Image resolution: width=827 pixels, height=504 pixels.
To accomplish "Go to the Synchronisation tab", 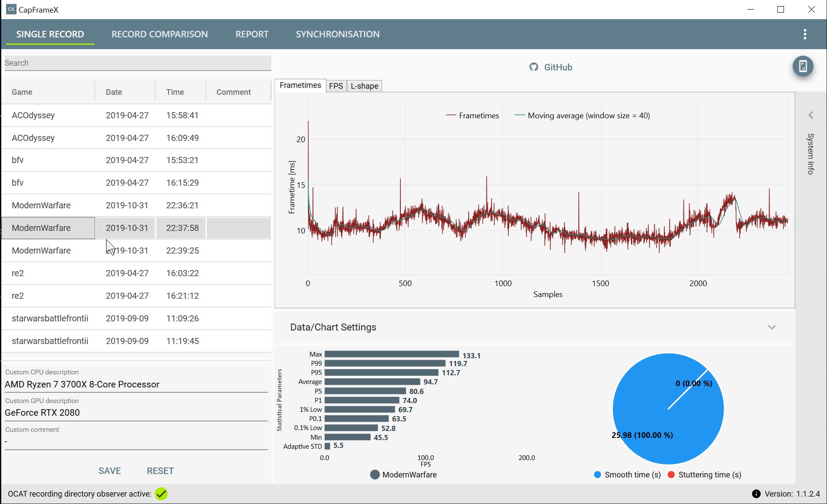I will click(337, 34).
